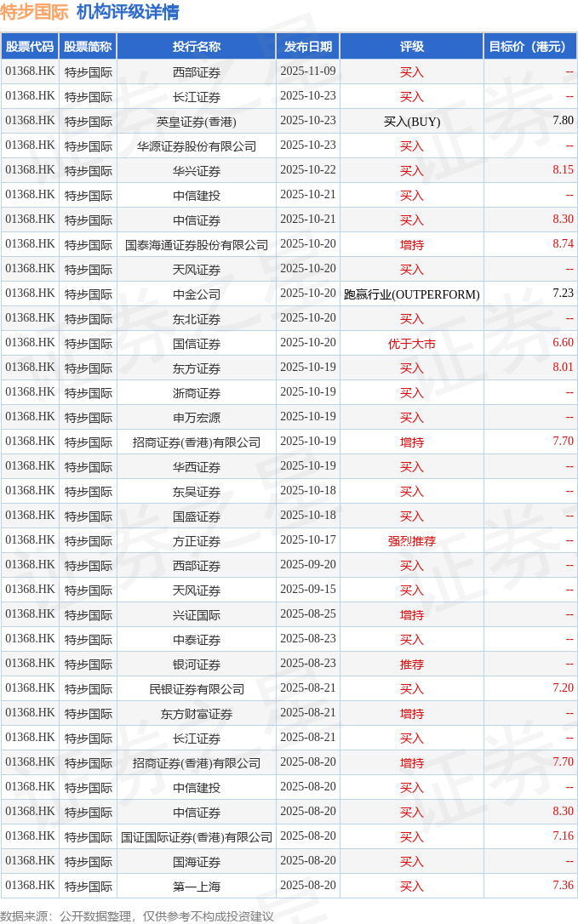This screenshot has width=578, height=924.
Task: Click 第一上海 broker name
Action: [x=197, y=887]
